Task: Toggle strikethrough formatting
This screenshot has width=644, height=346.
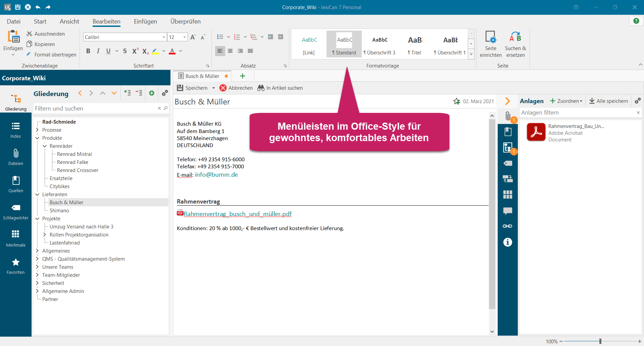Action: tap(125, 51)
